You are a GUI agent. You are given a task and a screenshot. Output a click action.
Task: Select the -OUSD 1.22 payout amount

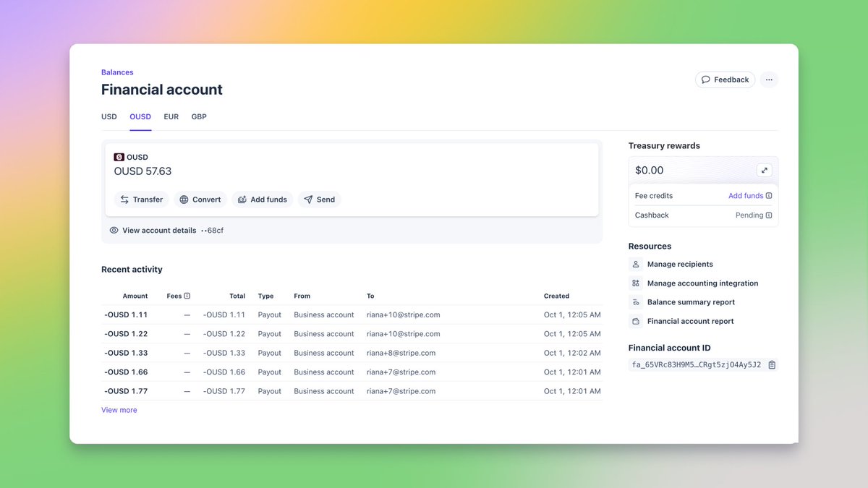click(x=126, y=334)
